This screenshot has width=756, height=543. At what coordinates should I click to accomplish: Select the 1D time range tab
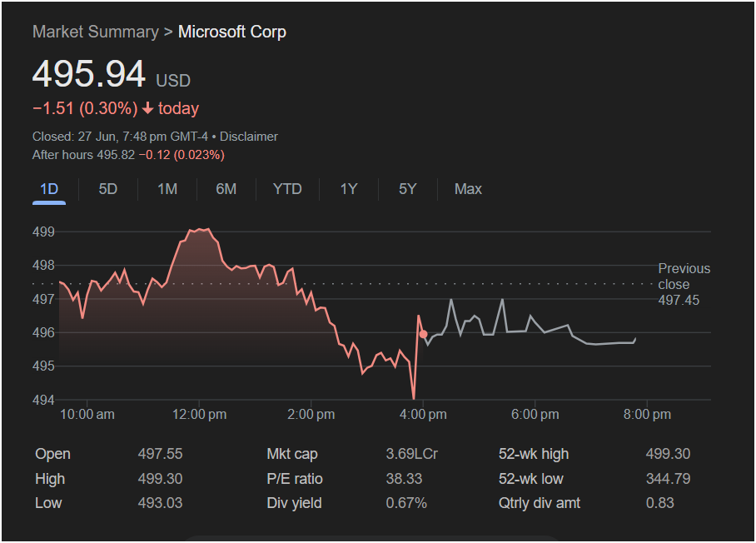(x=49, y=189)
